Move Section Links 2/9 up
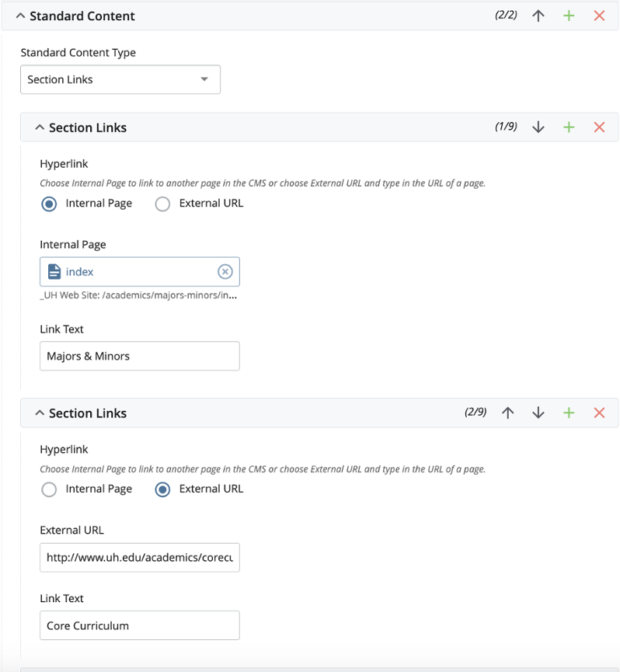620x672 pixels. coord(508,413)
